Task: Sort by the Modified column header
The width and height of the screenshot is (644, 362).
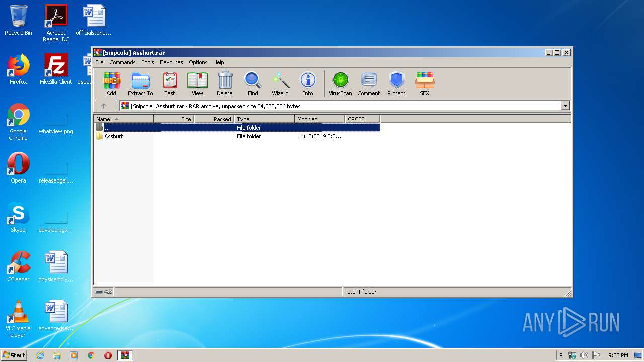Action: pos(320,119)
